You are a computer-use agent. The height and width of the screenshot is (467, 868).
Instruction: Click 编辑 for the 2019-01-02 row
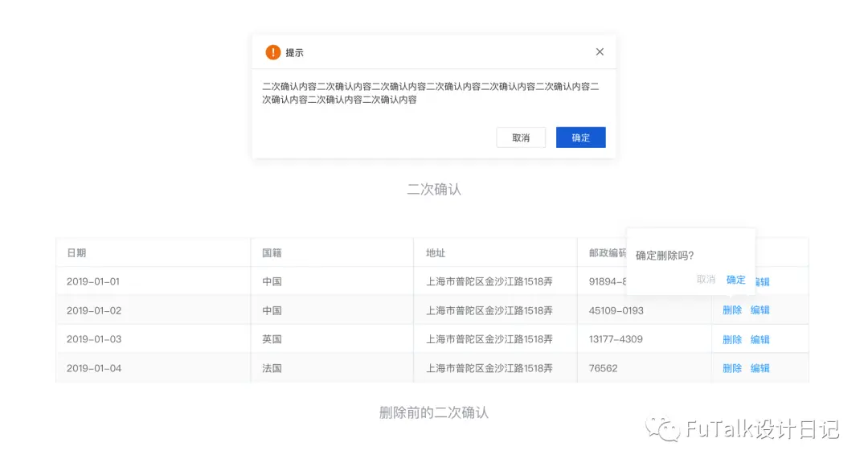(x=760, y=310)
